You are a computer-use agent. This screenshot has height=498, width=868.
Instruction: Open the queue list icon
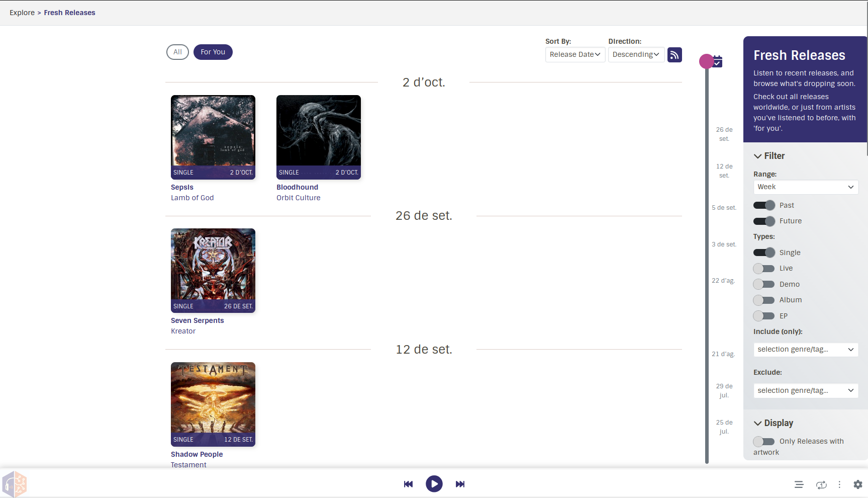[799, 484]
